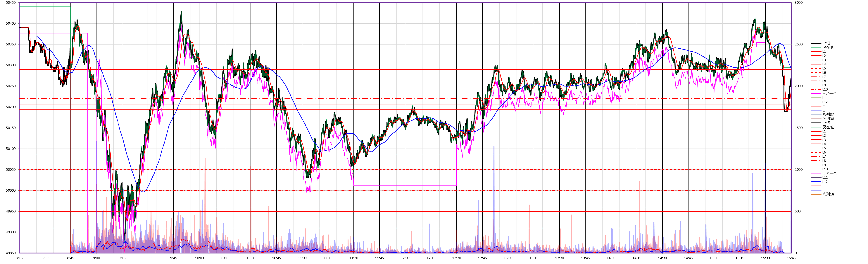
Task: Click the 50400 price axis label
Action: [11, 24]
